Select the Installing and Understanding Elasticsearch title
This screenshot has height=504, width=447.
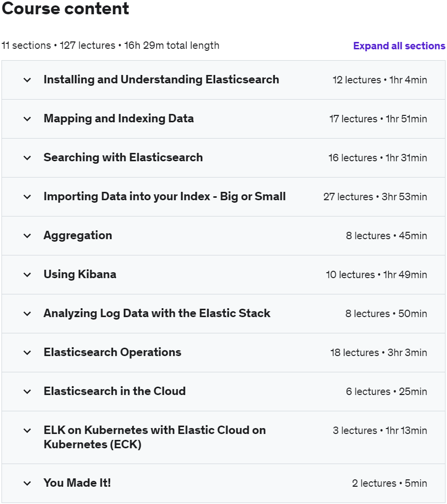161,80
